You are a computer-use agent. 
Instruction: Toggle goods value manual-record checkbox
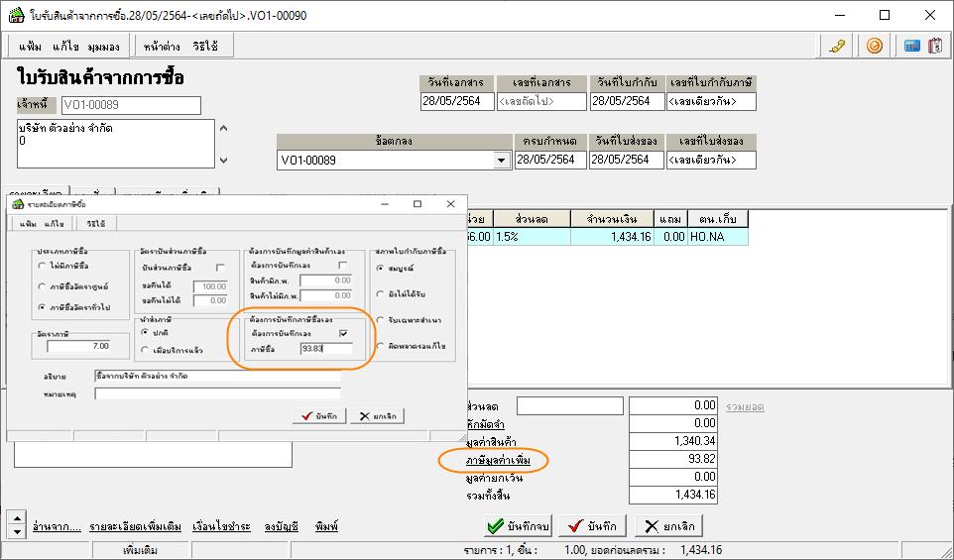(342, 266)
